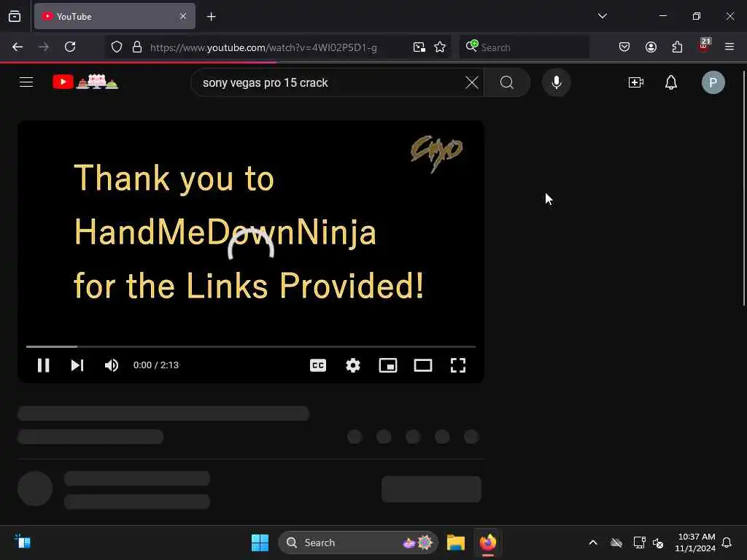Screen dimensions: 747x560
Task: Open the YouTube guide hamburger menu
Action: tap(26, 82)
